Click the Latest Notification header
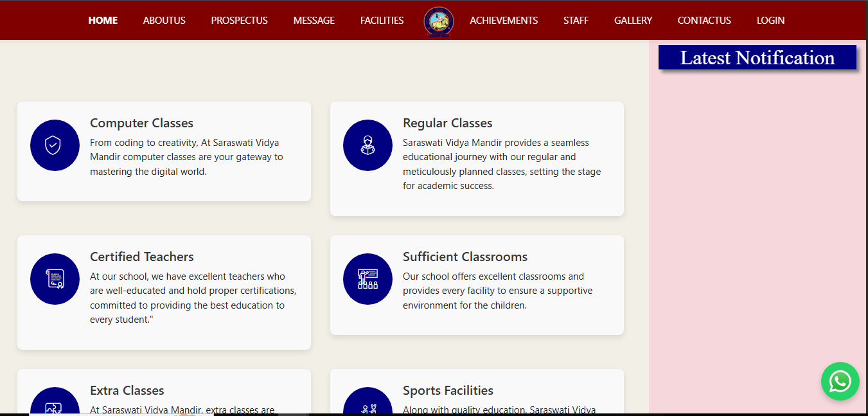The width and height of the screenshot is (868, 416). pos(757,57)
